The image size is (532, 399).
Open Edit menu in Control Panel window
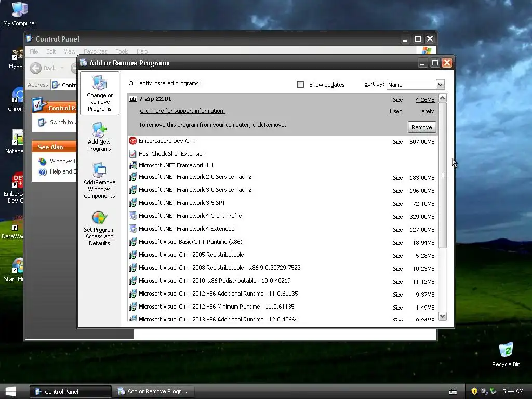51,51
